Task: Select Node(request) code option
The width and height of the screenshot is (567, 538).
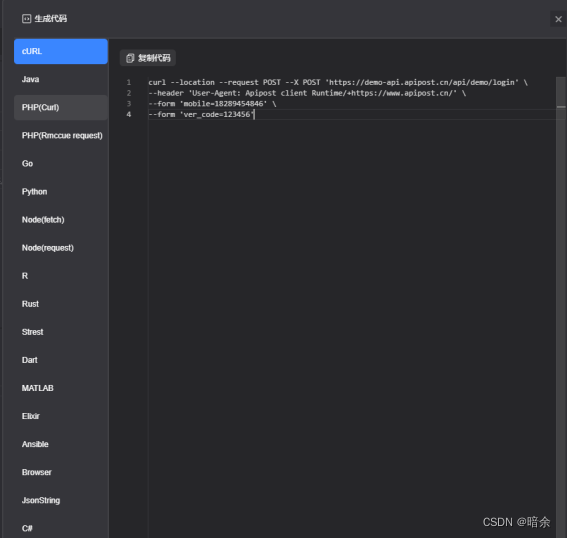Action: coord(61,248)
